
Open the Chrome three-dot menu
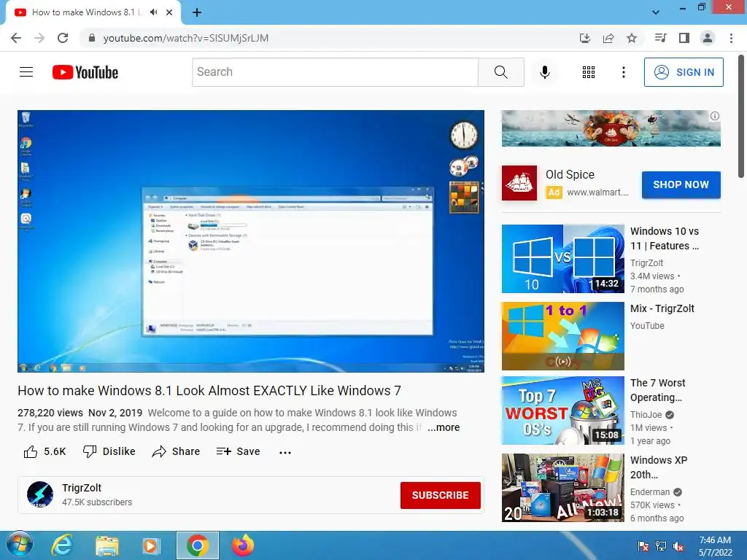coord(731,38)
